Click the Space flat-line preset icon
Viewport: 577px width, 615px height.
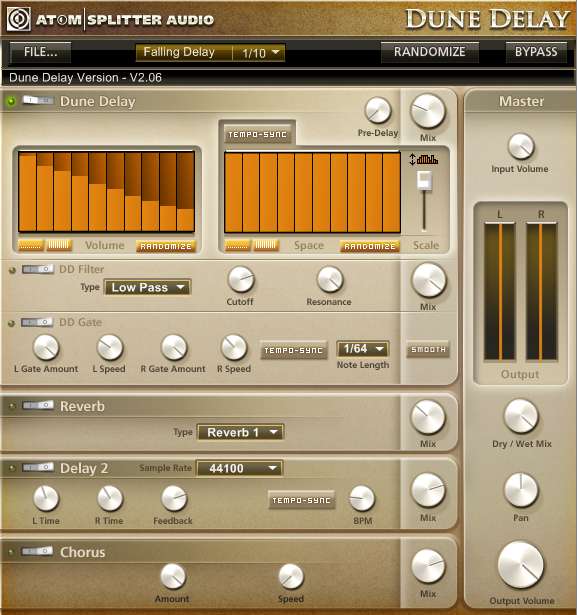click(x=238, y=246)
